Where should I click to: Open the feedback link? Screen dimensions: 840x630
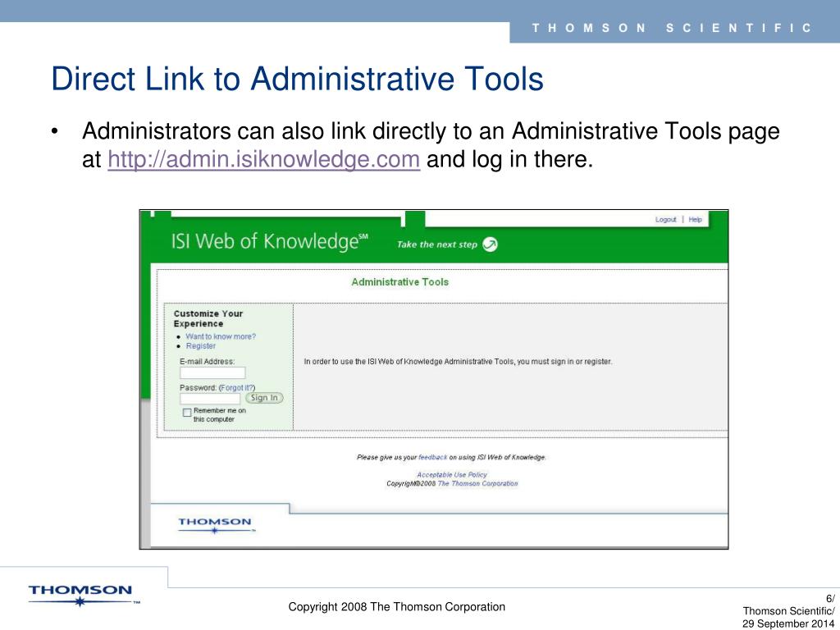[432, 458]
